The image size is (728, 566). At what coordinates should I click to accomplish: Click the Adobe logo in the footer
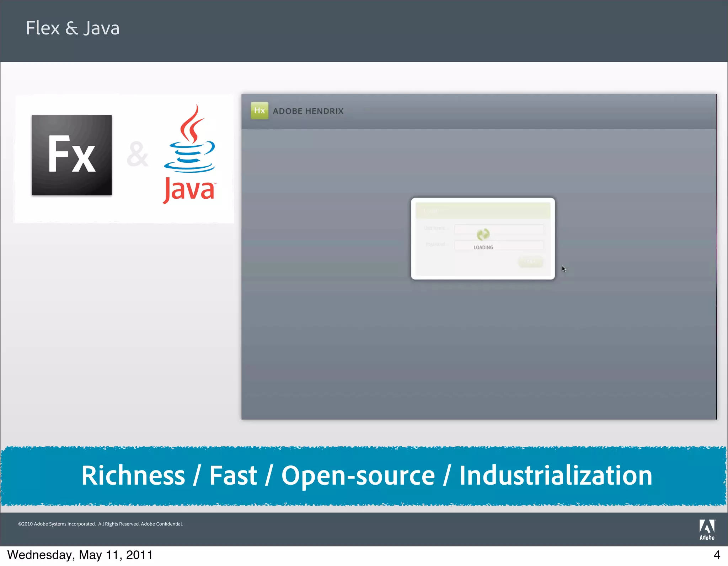click(x=707, y=530)
